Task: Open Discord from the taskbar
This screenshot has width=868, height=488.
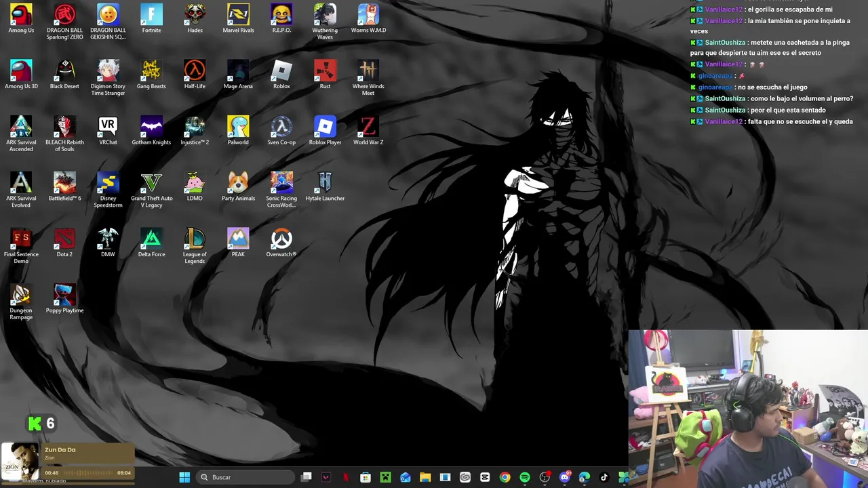Action: [565, 477]
